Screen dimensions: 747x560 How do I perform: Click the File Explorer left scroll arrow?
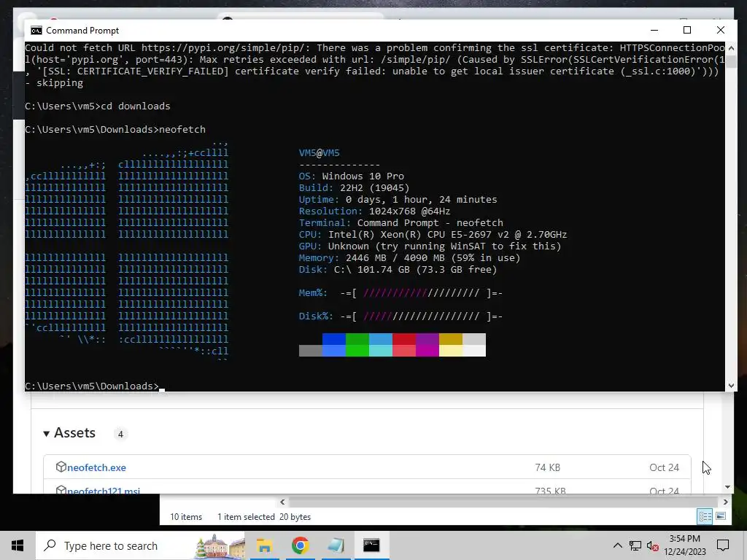pyautogui.click(x=282, y=502)
